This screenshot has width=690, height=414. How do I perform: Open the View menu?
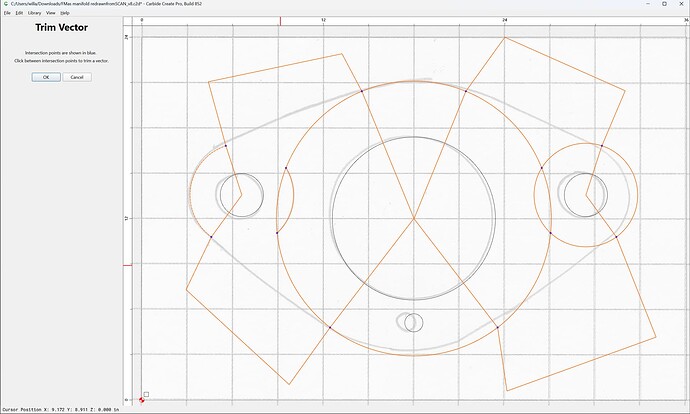[x=51, y=13]
